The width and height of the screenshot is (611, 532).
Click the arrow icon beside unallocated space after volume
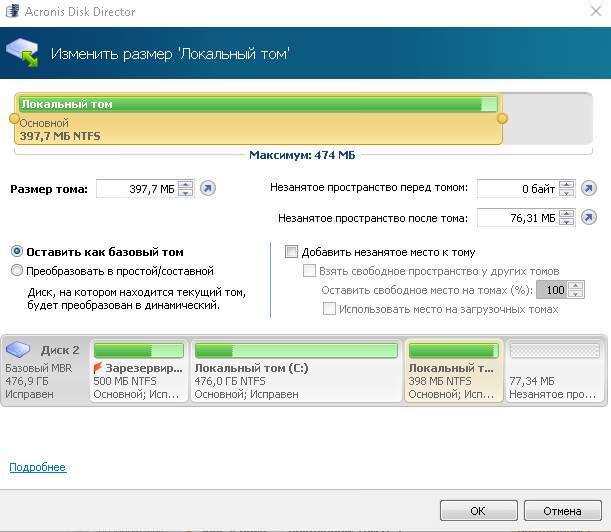pos(589,217)
